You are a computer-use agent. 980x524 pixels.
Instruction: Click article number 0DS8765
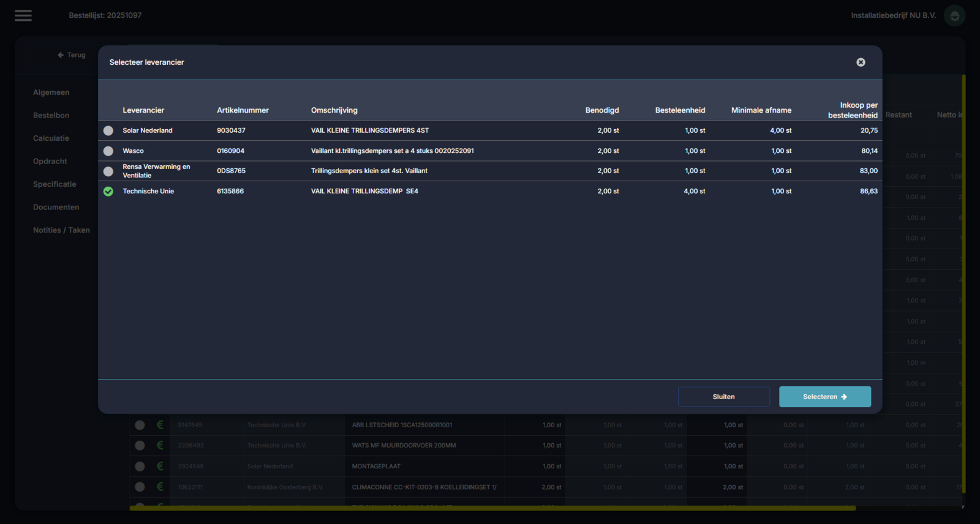point(232,171)
